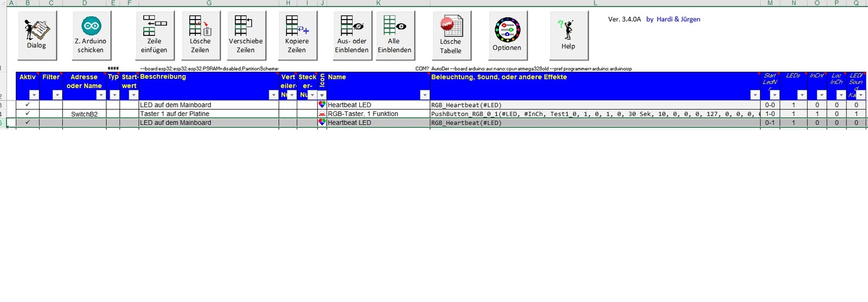The width and height of the screenshot is (868, 302).
Task: Show all rows with Alle Einblenden
Action: pyautogui.click(x=394, y=35)
